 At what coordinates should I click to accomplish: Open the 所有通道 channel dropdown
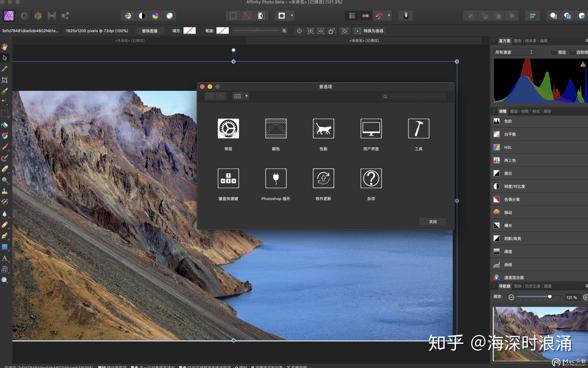(514, 52)
